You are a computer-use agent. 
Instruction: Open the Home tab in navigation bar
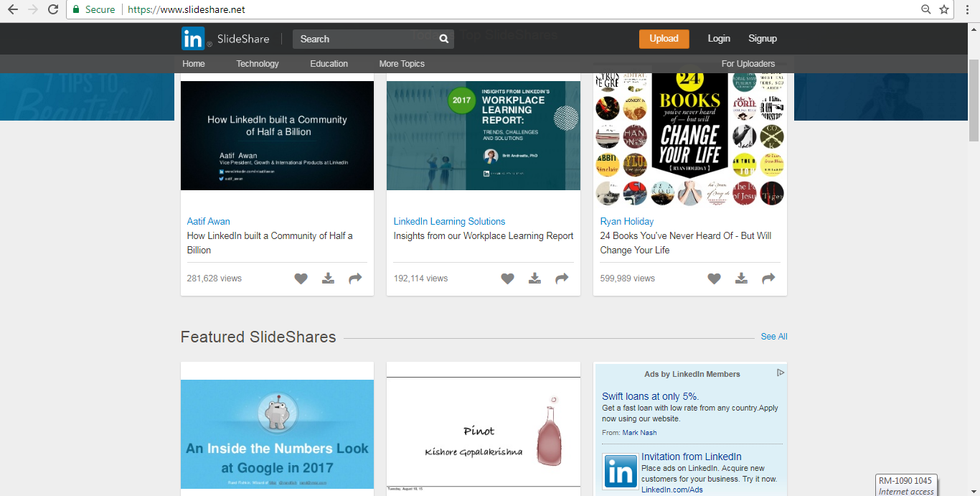(x=194, y=64)
